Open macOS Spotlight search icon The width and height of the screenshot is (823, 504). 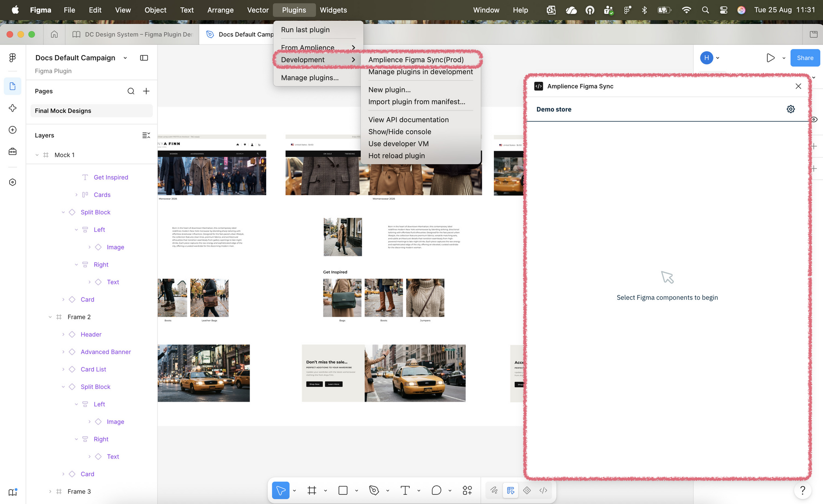(705, 10)
